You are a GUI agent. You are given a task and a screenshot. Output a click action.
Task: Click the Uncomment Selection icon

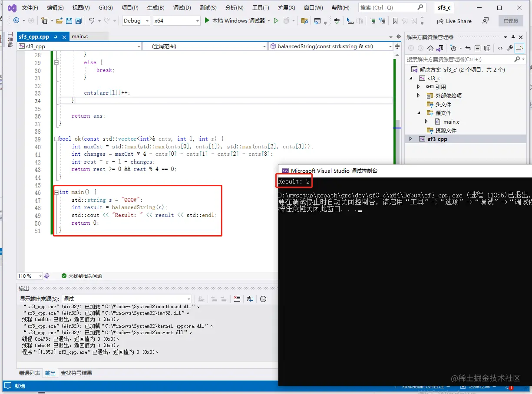click(382, 20)
